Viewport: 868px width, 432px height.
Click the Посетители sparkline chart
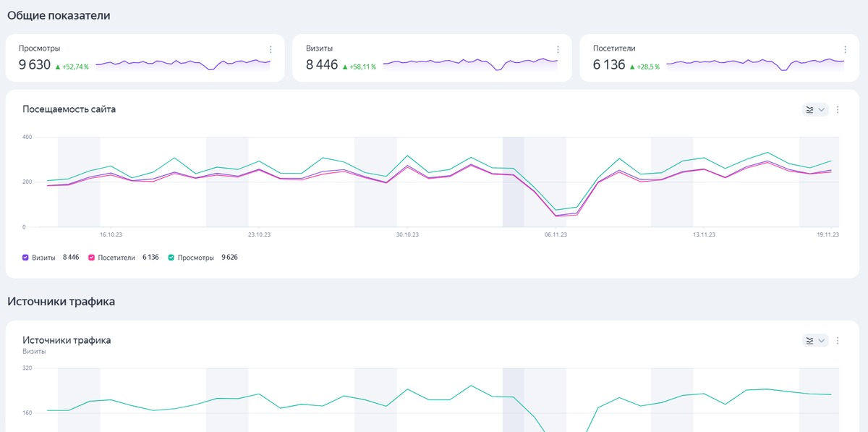(x=755, y=64)
